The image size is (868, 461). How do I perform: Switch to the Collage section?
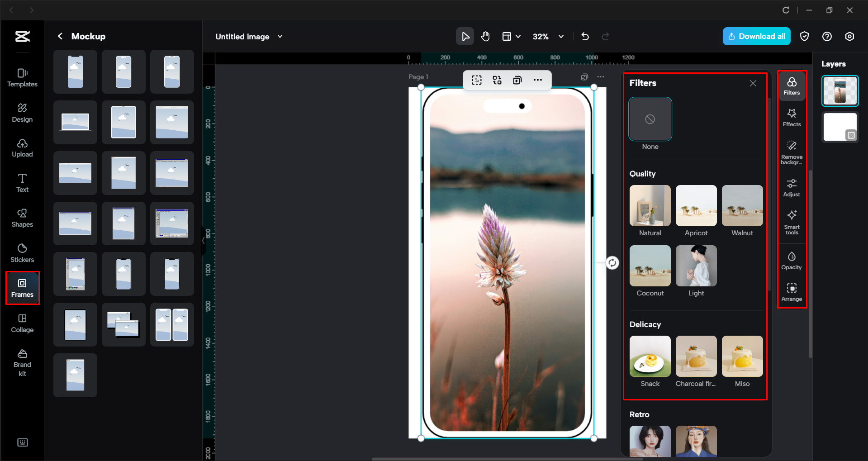[x=22, y=323]
